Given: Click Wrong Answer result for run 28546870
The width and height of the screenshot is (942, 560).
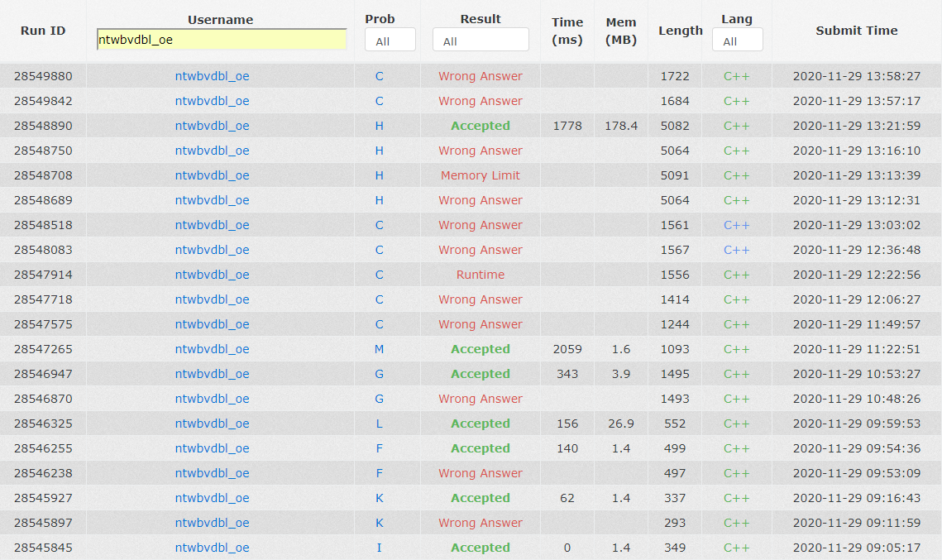Looking at the screenshot, I should (480, 399).
